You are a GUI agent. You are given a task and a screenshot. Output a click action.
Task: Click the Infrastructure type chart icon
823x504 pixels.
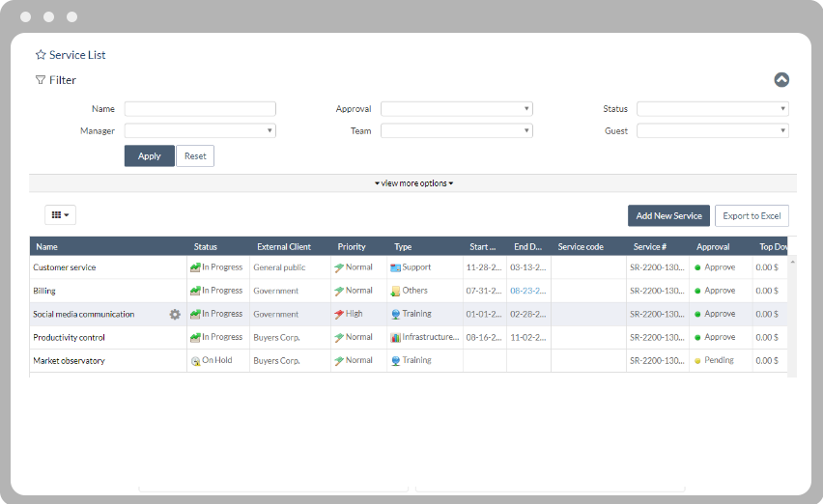click(395, 338)
